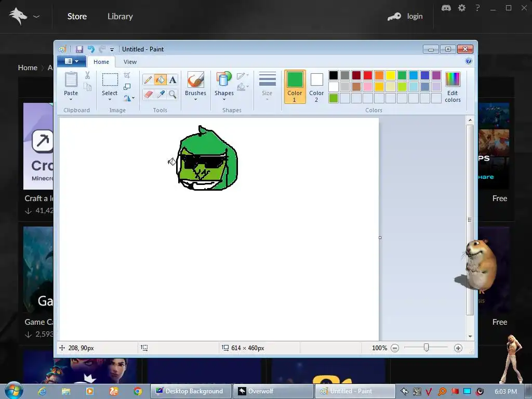
Task: Switch to Untitled - Paint taskbar button
Action: click(355, 391)
